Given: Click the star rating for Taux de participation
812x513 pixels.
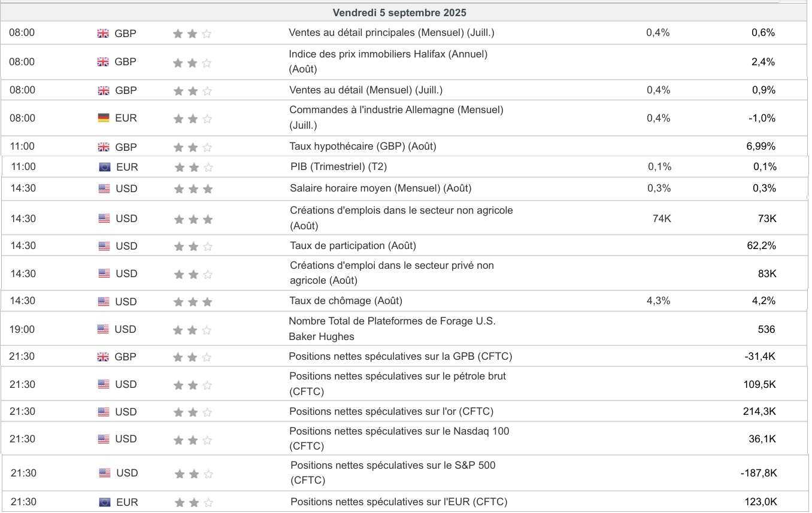Looking at the screenshot, I should 193,247.
